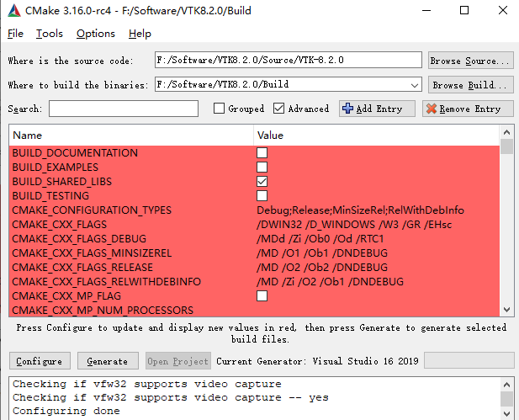
Task: Enable BUILD_DOCUMENTATION checkbox
Action: click(x=262, y=152)
